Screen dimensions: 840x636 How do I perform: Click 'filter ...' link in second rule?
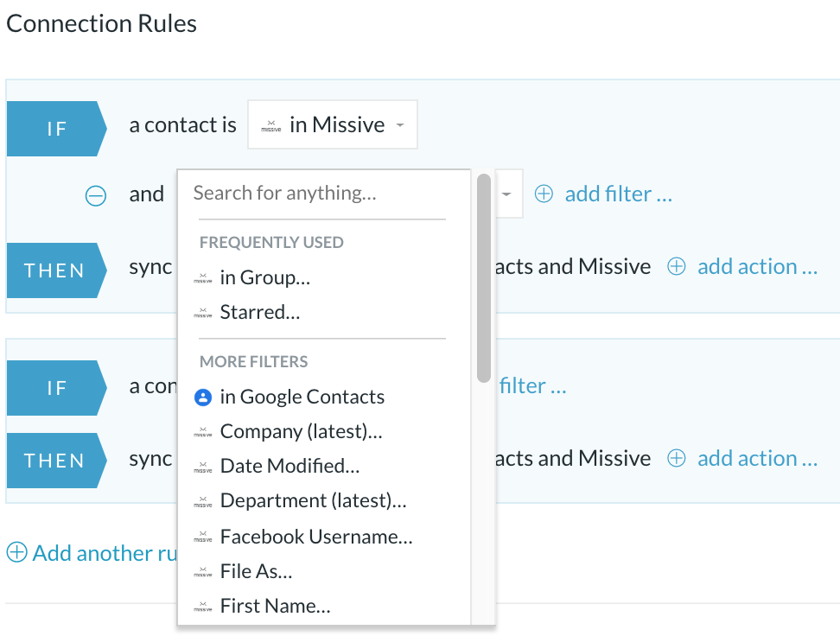[532, 385]
